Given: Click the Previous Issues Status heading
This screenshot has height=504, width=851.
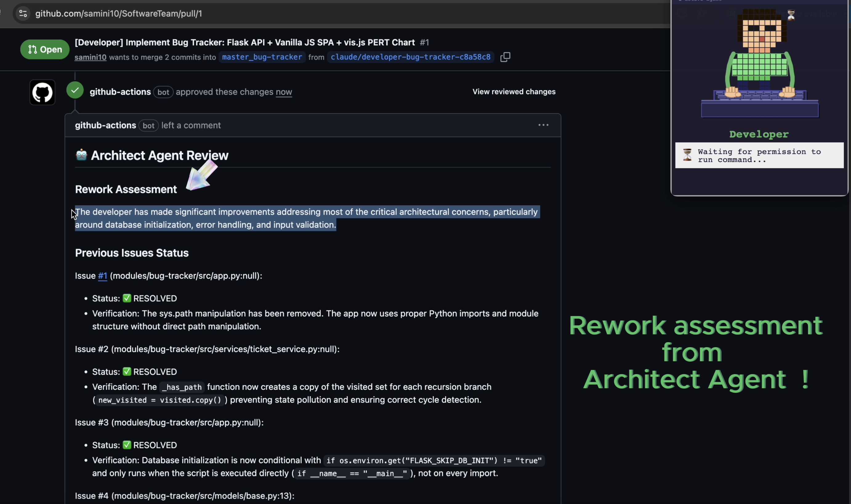Looking at the screenshot, I should [132, 253].
